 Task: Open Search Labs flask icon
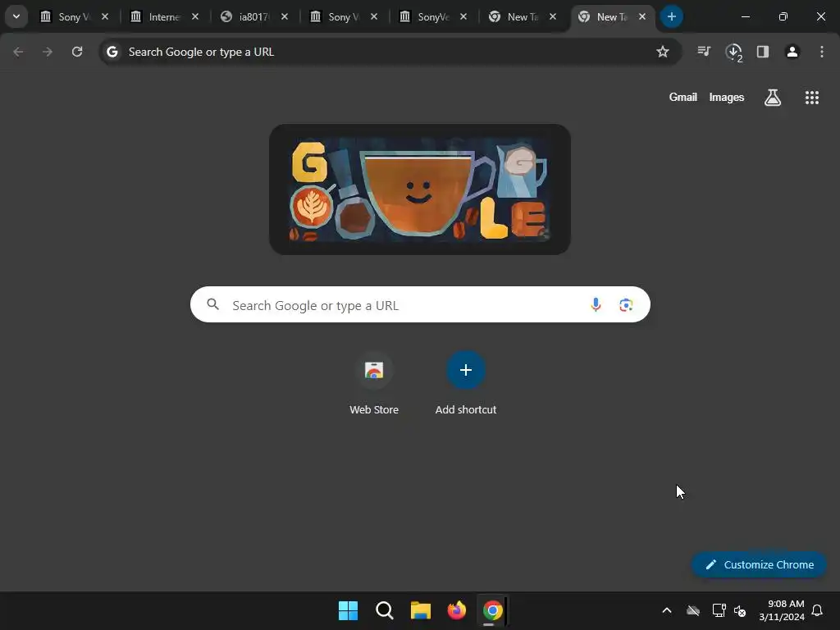click(x=773, y=98)
